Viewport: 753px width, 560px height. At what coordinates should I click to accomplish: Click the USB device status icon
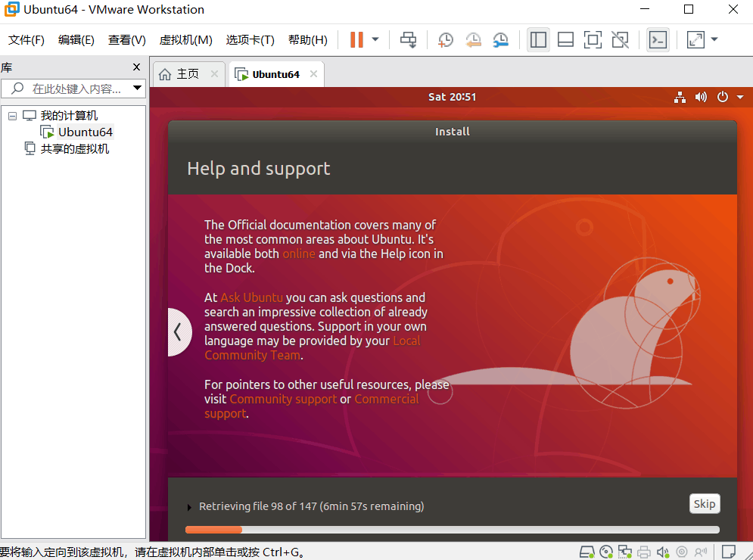(x=701, y=552)
